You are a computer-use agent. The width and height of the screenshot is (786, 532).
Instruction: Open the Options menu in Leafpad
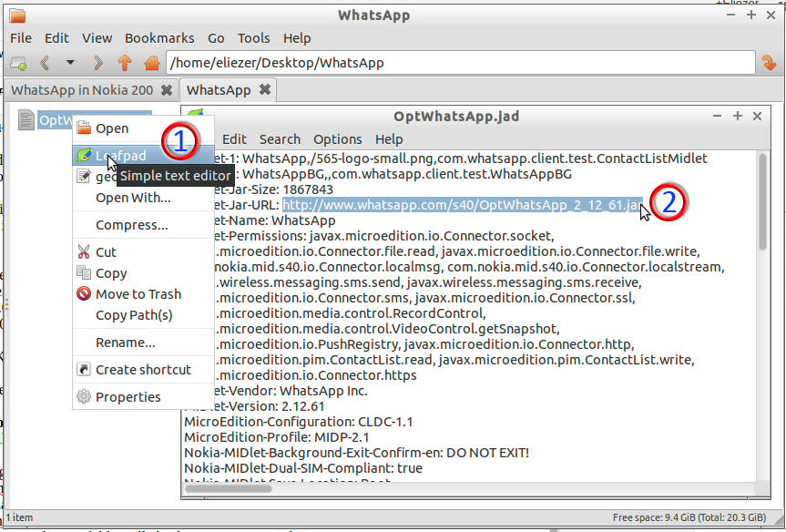pos(337,139)
